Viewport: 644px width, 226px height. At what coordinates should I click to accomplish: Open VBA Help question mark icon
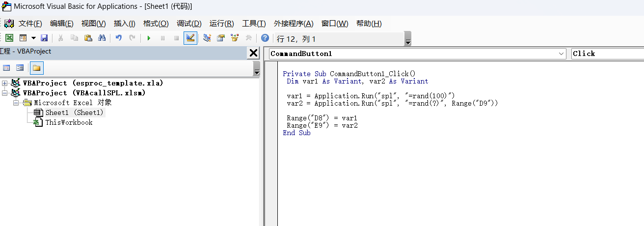[265, 38]
